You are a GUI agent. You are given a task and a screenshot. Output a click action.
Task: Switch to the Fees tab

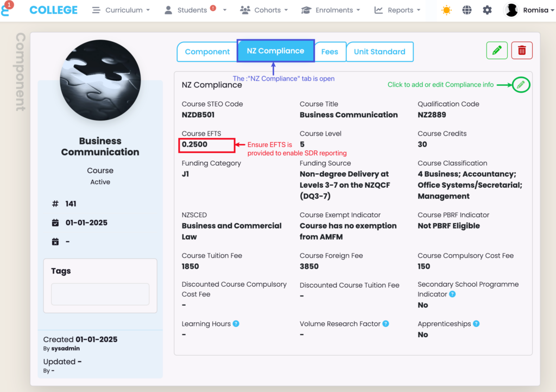[x=330, y=52]
